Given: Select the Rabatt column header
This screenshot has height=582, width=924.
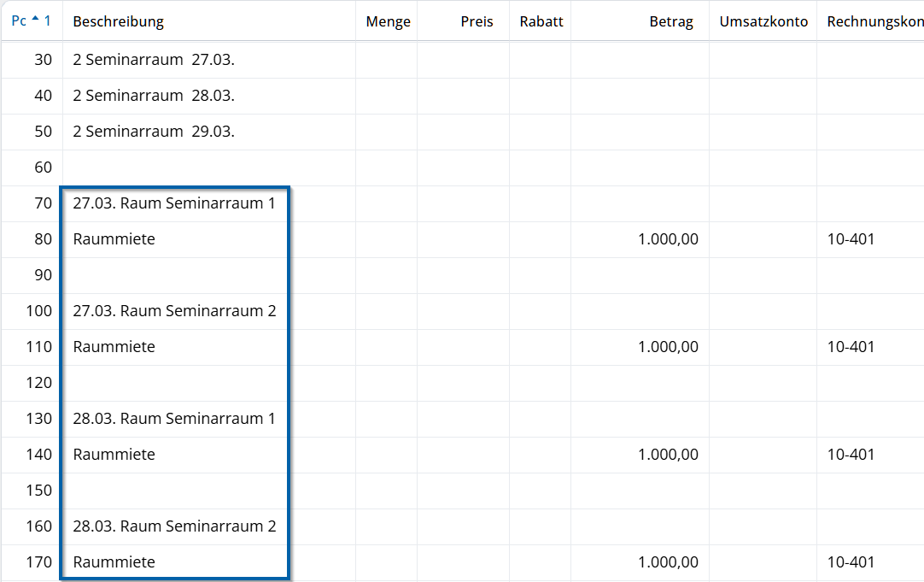Looking at the screenshot, I should coord(541,21).
